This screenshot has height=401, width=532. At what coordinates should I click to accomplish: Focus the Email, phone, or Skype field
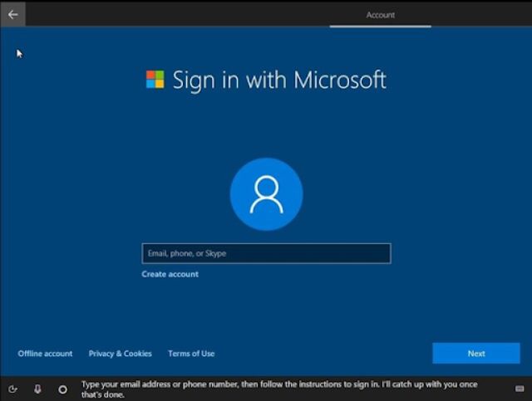pos(266,253)
